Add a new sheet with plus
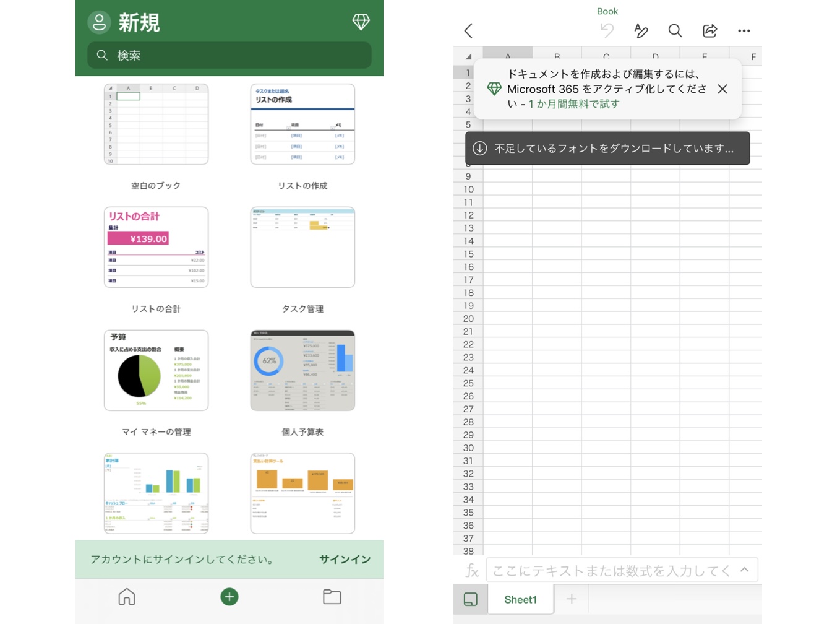 coord(572,599)
